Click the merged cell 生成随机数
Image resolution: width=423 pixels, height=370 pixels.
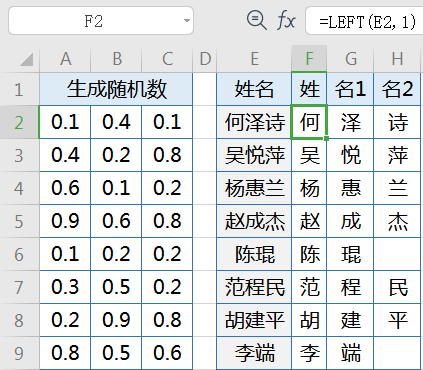(x=116, y=90)
